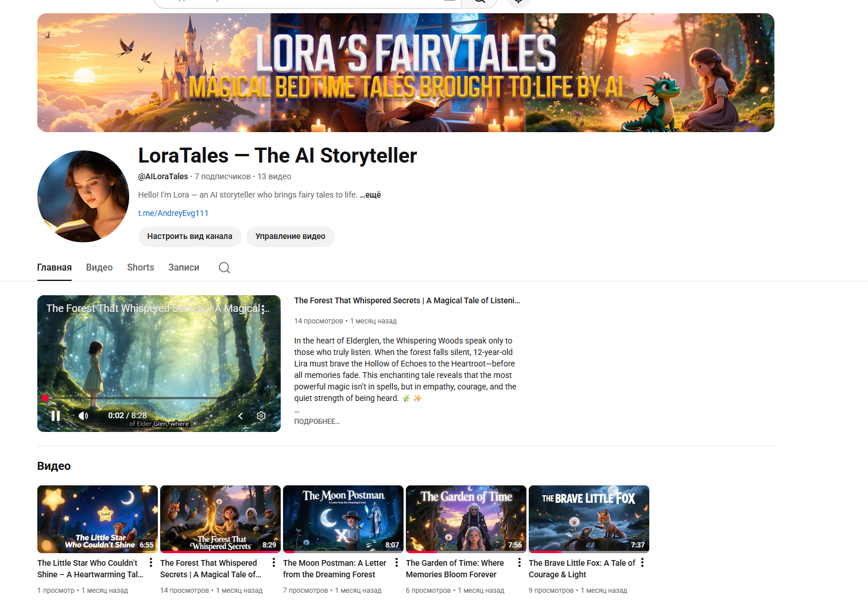
Task: Mute the trailer audio with the speaker icon
Action: [x=83, y=415]
